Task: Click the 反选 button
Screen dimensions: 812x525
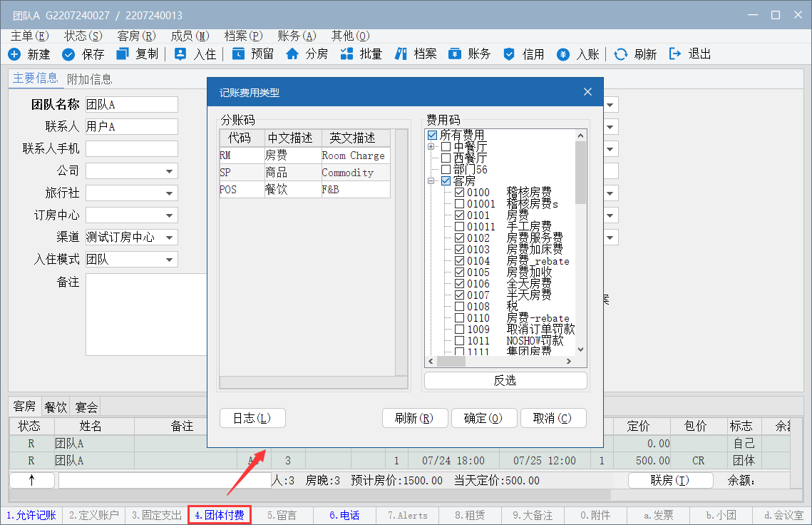Action: pos(505,380)
